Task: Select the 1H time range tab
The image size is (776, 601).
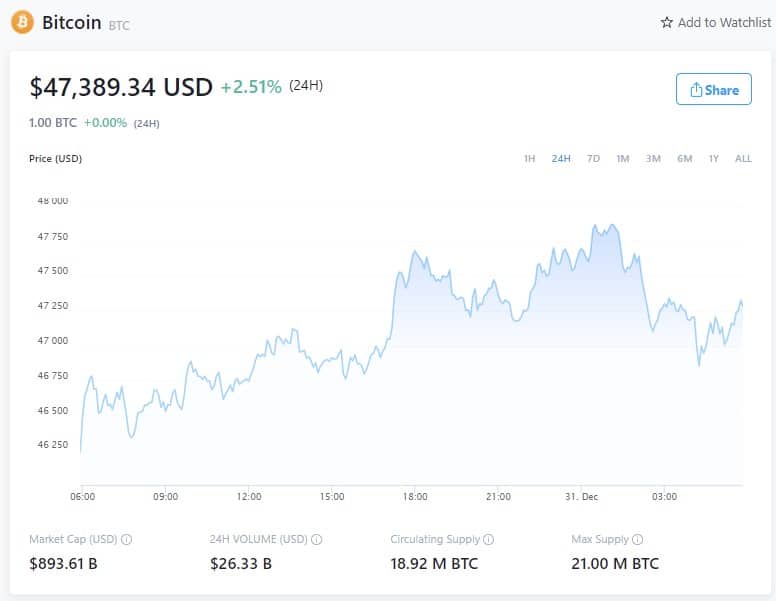Action: click(530, 158)
